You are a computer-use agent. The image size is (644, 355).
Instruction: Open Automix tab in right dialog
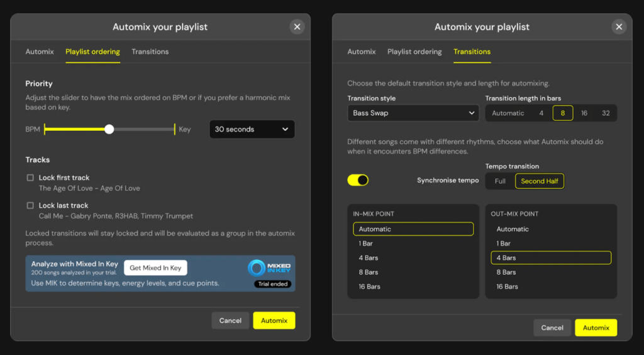[362, 52]
